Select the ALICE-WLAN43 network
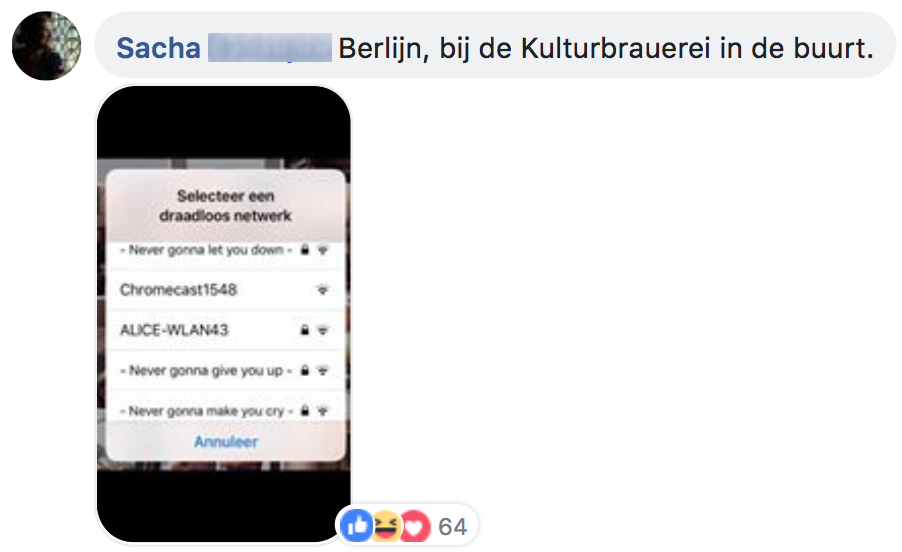902x552 pixels. [226, 330]
